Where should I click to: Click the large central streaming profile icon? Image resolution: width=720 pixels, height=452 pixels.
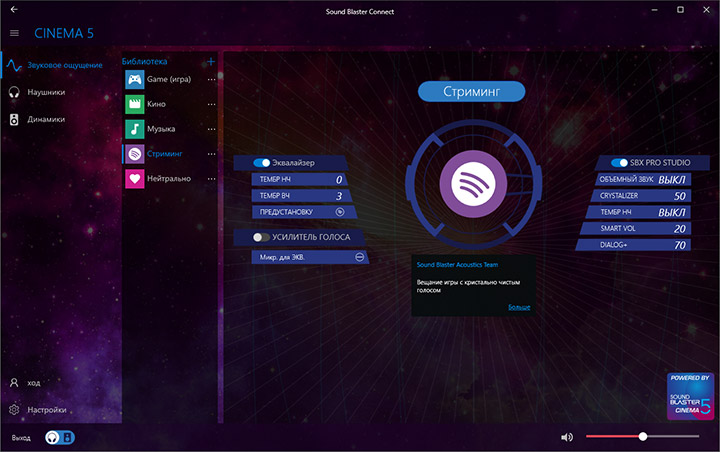[x=473, y=184]
